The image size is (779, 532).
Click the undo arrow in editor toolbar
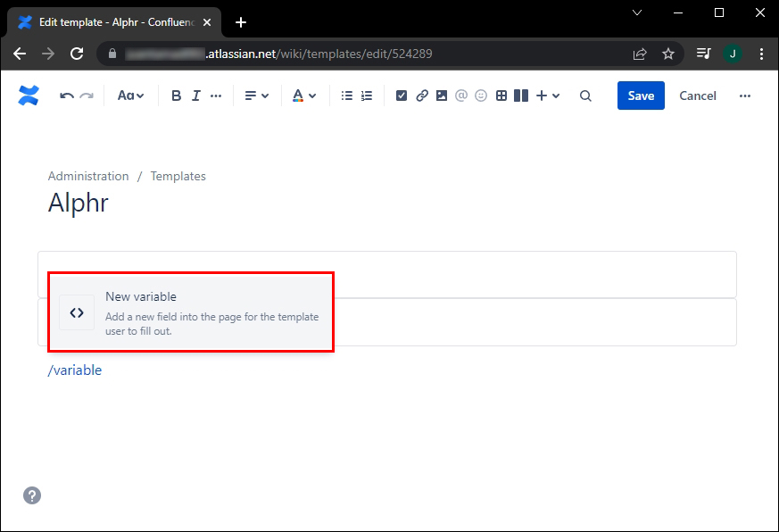coord(67,96)
